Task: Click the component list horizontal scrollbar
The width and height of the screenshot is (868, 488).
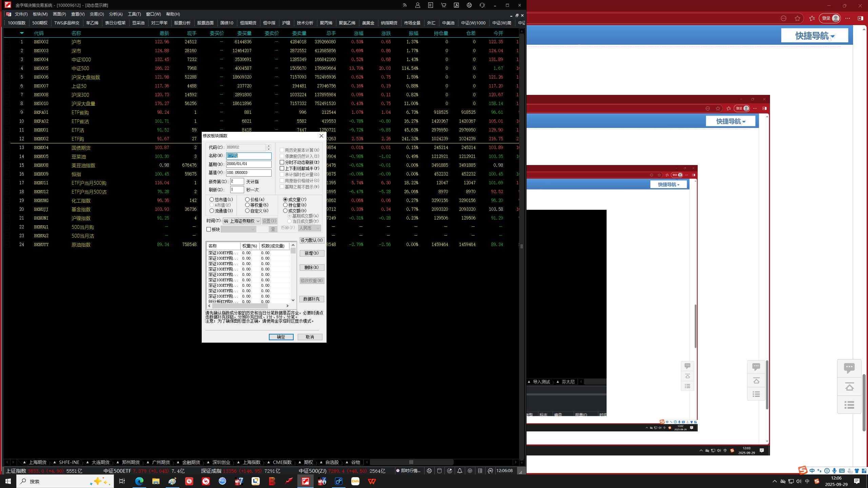Action: tap(240, 306)
